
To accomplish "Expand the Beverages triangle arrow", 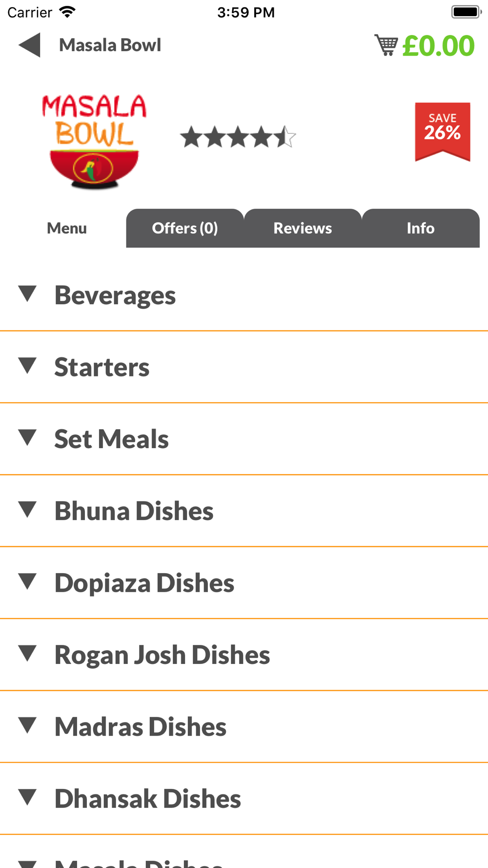I will (x=27, y=294).
